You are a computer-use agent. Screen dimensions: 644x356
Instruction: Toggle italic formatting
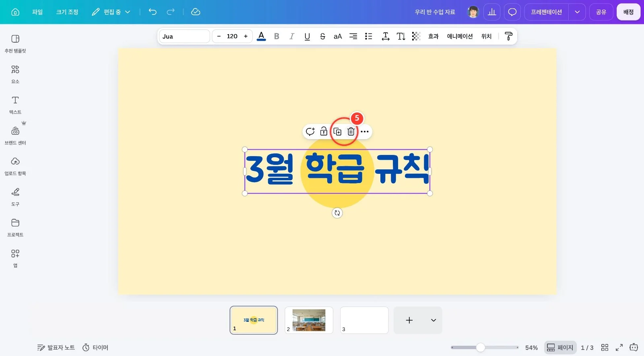[292, 36]
